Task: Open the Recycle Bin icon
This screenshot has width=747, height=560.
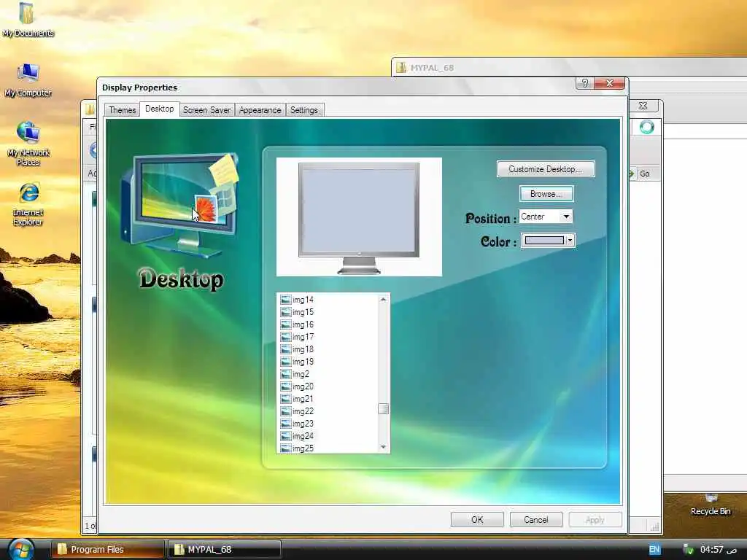Action: (x=711, y=506)
